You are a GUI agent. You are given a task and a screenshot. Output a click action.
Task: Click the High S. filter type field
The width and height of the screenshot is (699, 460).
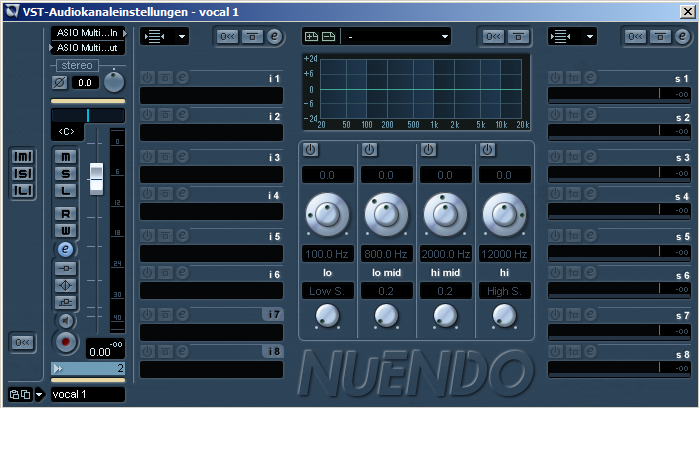tap(505, 291)
